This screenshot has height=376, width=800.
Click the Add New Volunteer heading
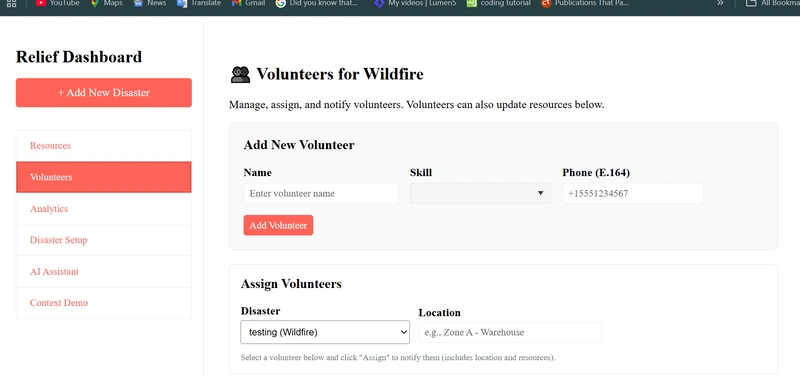click(299, 145)
